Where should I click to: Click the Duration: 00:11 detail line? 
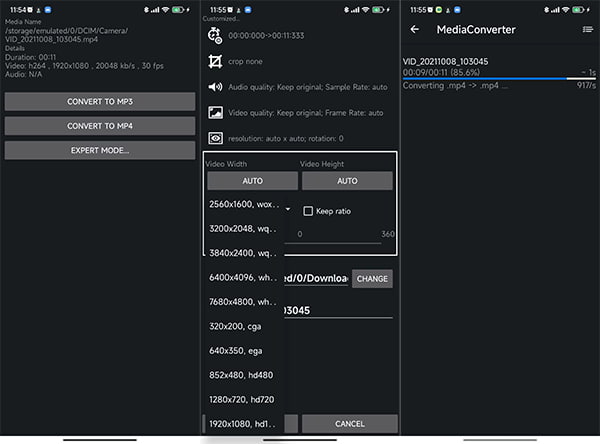click(x=31, y=57)
